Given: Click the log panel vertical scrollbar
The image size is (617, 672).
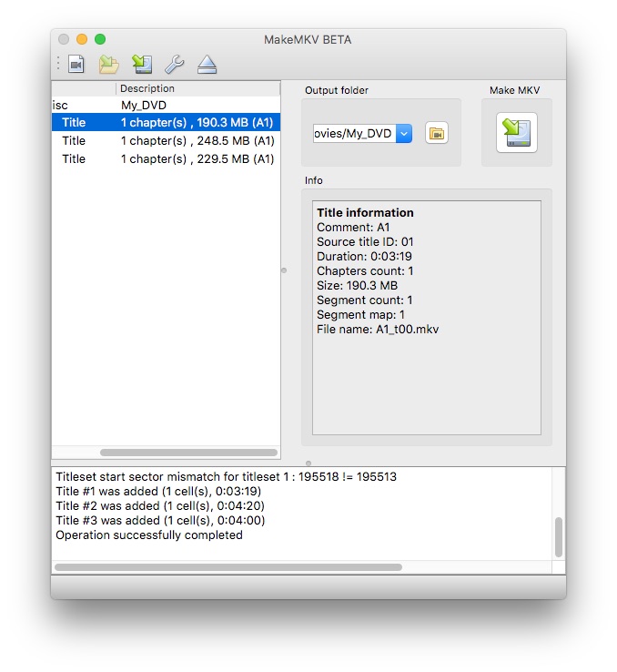Looking at the screenshot, I should click(559, 537).
